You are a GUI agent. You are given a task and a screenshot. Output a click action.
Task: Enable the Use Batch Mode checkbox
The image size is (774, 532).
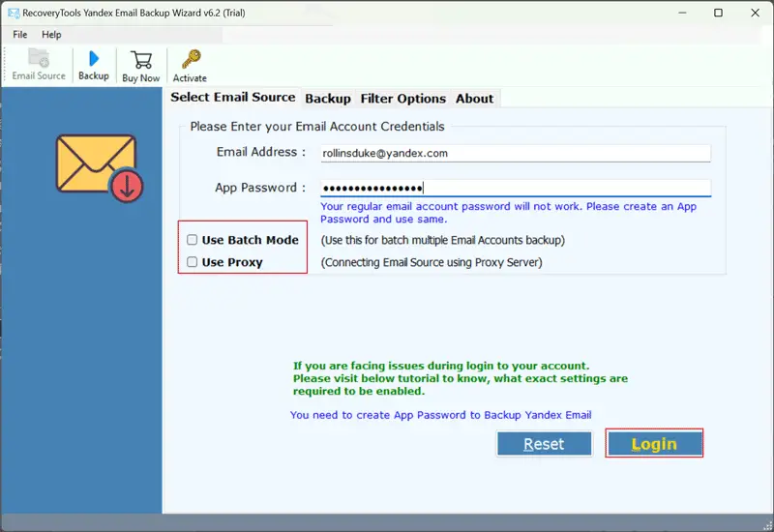click(192, 240)
